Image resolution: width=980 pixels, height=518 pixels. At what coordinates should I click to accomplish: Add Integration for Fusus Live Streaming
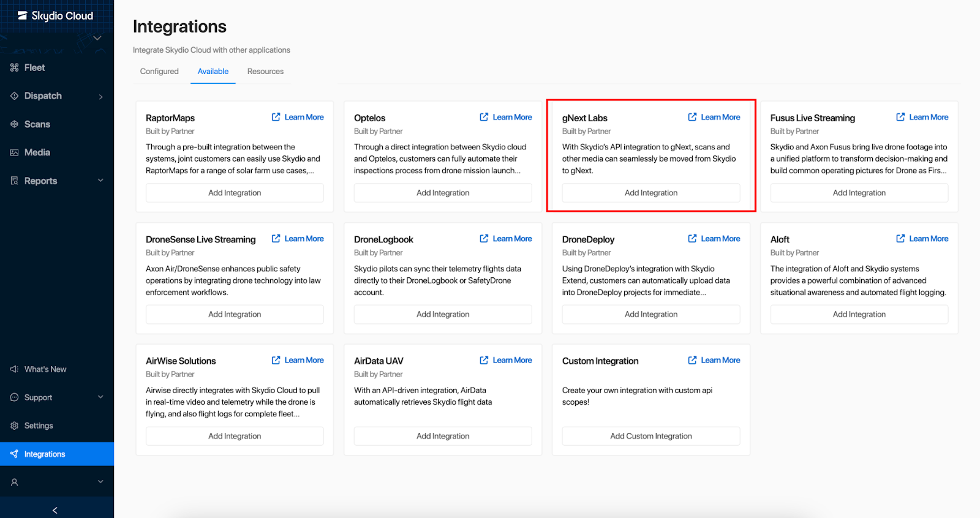859,193
